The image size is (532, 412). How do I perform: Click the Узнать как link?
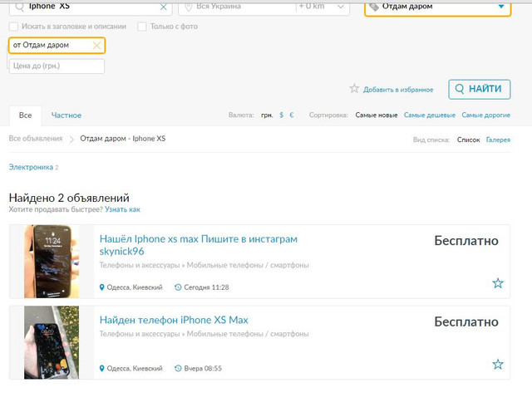[122, 209]
